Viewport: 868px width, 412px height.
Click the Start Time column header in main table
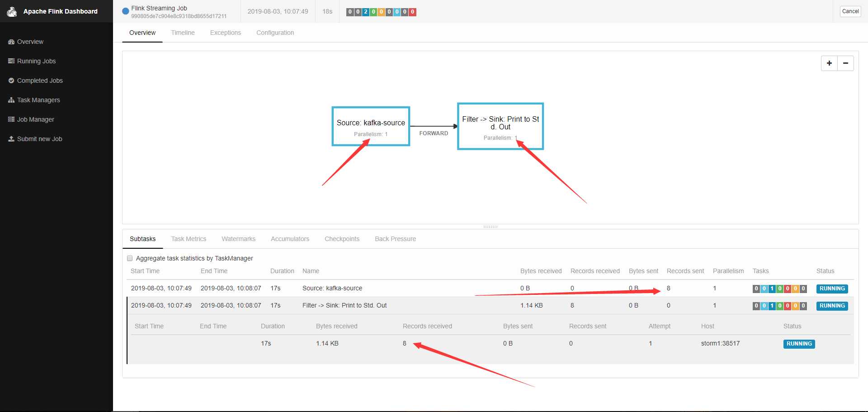point(145,271)
